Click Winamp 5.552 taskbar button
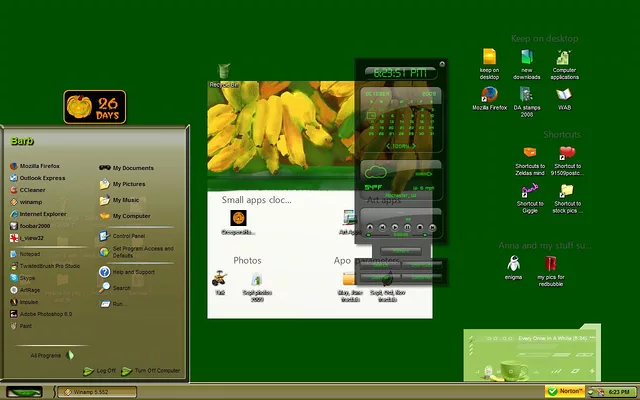Image resolution: width=640 pixels, height=400 pixels. 97,390
